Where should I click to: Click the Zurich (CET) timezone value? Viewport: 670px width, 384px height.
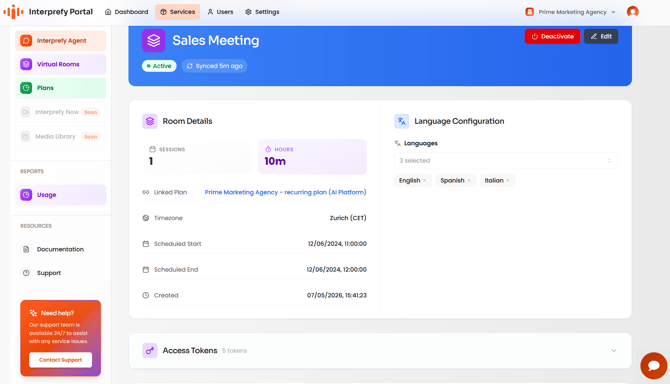point(348,218)
